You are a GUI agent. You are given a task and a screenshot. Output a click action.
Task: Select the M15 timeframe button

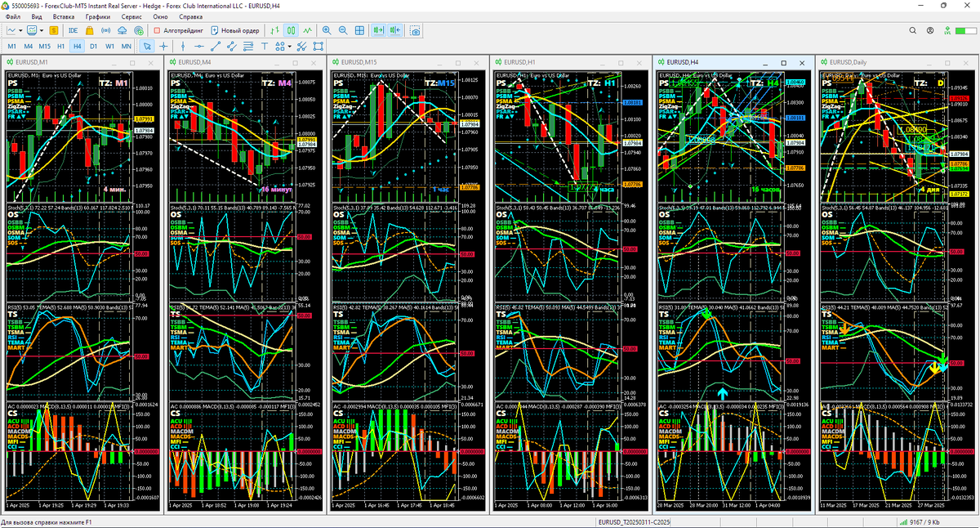click(45, 47)
